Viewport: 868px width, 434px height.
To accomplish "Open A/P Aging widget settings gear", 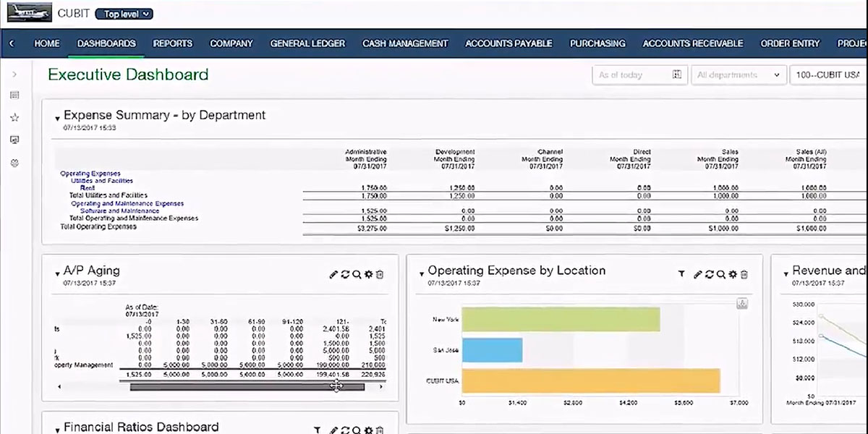I will [368, 274].
